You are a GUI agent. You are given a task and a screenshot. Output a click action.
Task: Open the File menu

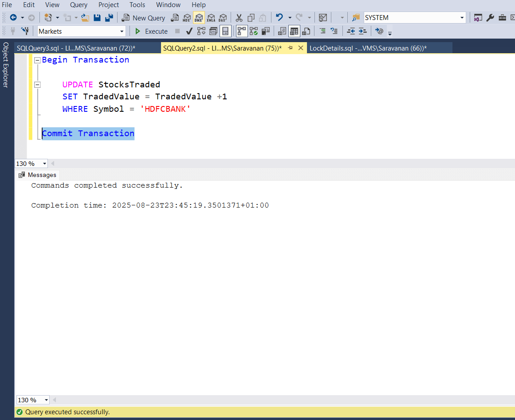7,4
